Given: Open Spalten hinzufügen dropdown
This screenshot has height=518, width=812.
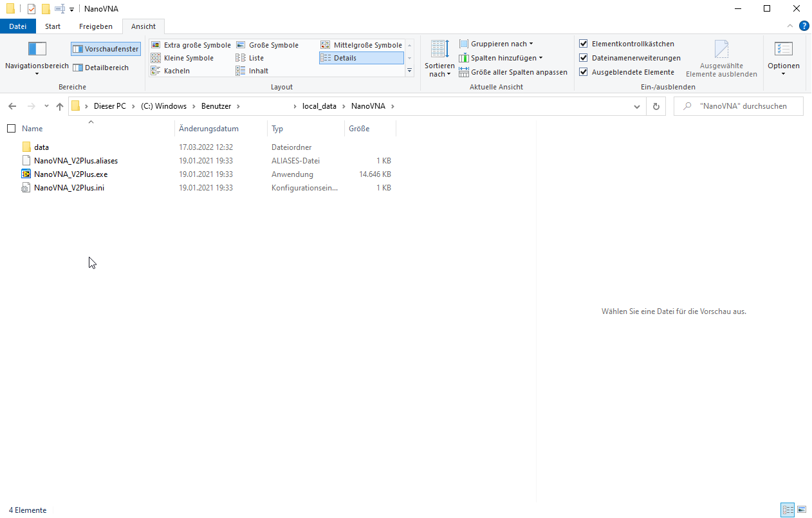Looking at the screenshot, I should coord(501,58).
